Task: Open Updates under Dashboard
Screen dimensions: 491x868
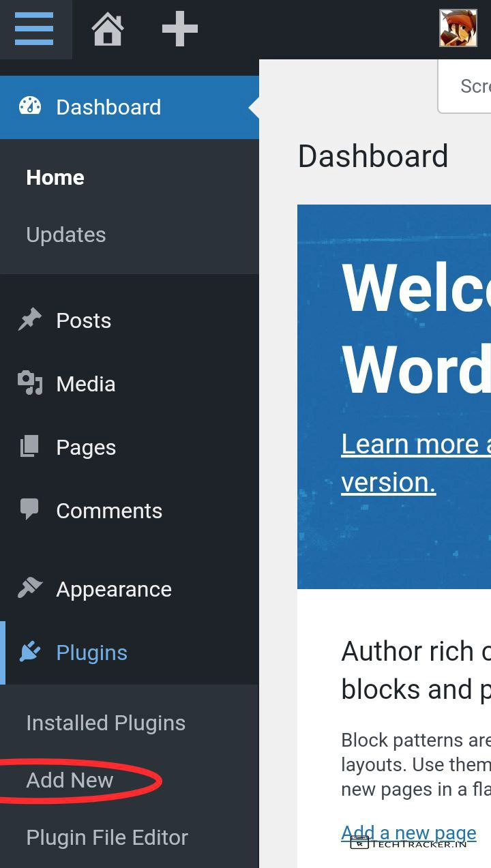Action: click(x=66, y=235)
